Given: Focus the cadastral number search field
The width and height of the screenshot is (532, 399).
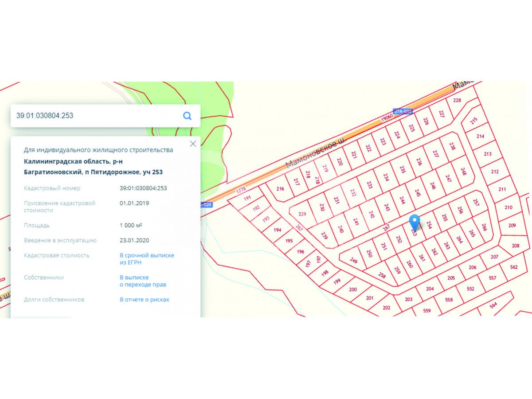Looking at the screenshot, I should point(95,116).
